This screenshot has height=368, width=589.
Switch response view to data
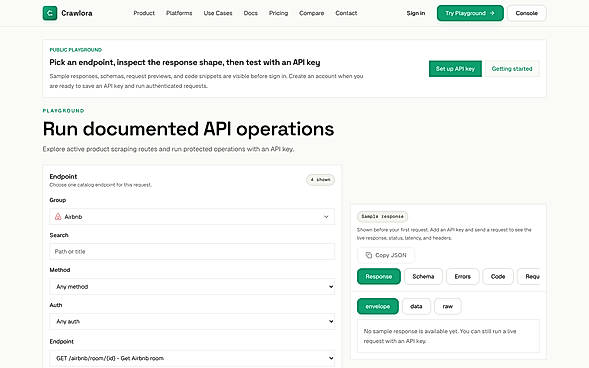416,306
